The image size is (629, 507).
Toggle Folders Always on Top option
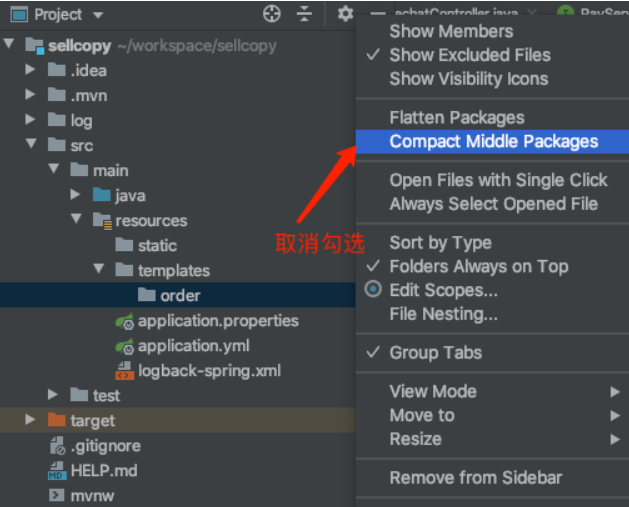[x=478, y=266]
